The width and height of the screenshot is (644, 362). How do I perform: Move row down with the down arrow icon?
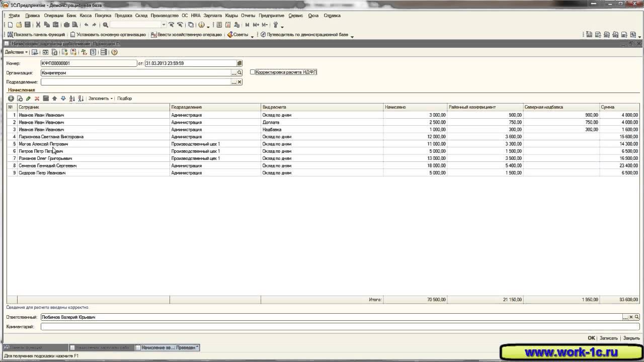[63, 99]
